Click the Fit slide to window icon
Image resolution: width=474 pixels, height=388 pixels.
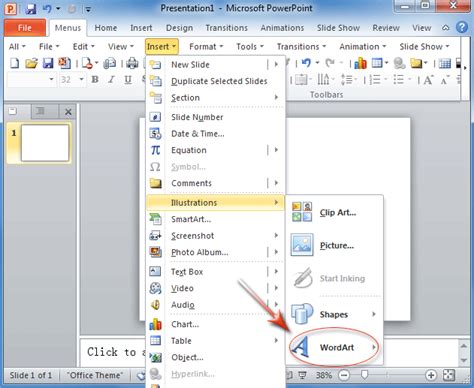coord(449,375)
